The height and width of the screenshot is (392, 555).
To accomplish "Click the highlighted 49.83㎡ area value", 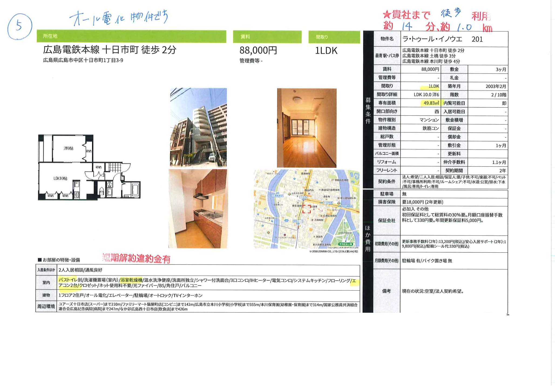I will pyautogui.click(x=431, y=103).
